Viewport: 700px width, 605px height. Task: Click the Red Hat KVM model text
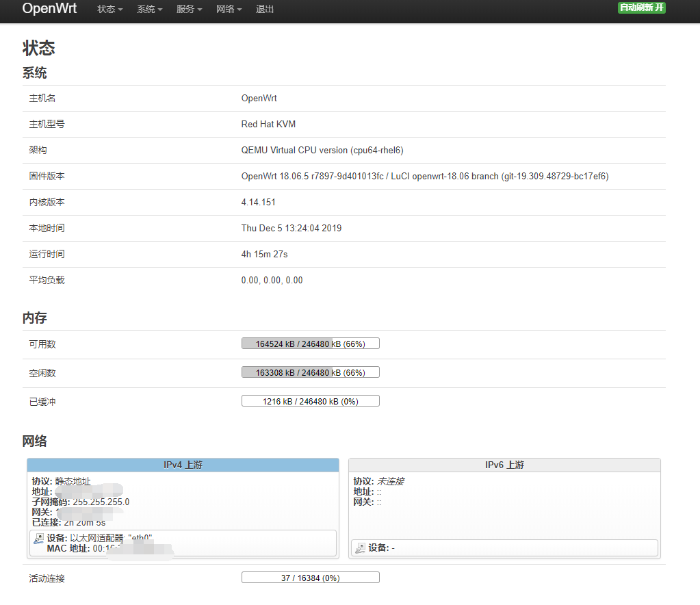(268, 124)
